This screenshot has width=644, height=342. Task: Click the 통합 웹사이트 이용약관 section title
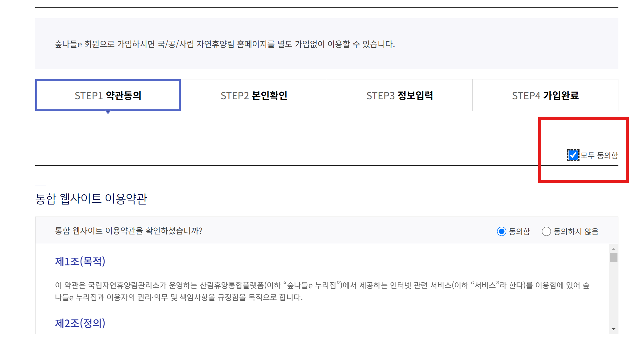(91, 199)
